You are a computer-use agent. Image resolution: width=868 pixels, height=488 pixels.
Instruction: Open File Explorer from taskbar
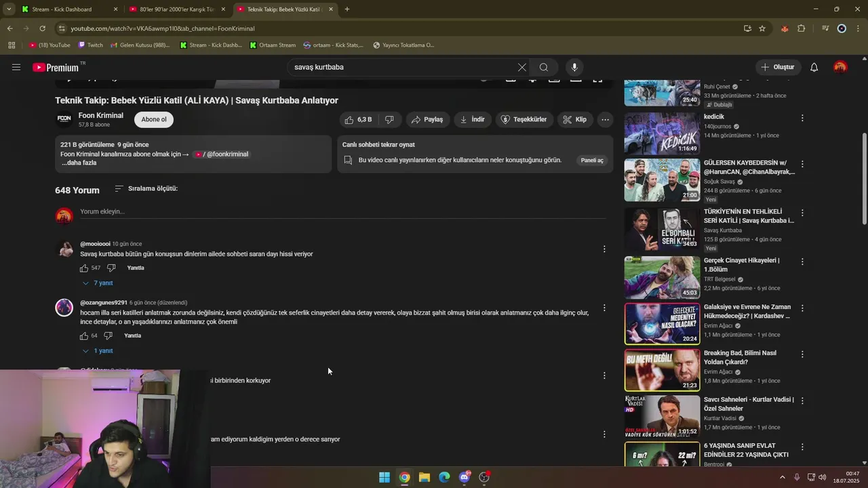425,477
